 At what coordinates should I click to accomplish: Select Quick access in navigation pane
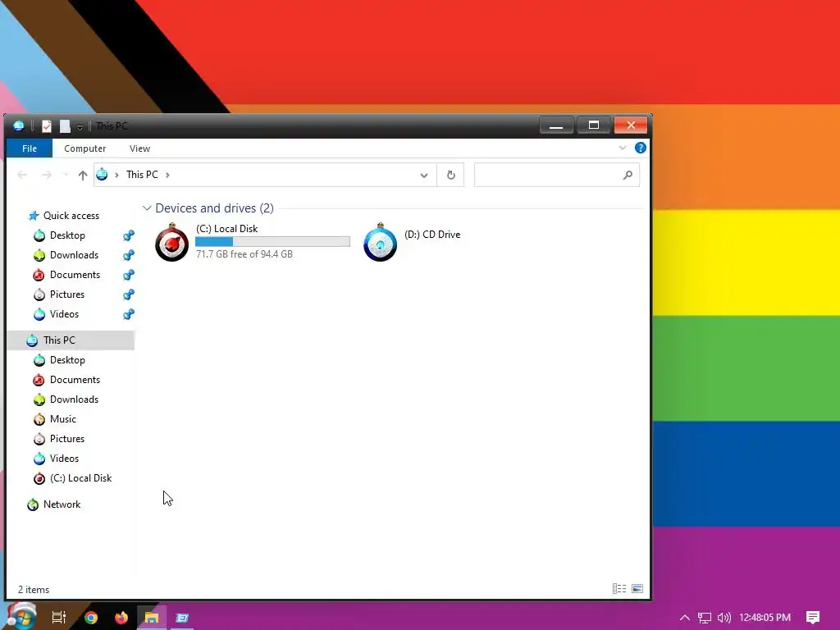[x=71, y=216]
